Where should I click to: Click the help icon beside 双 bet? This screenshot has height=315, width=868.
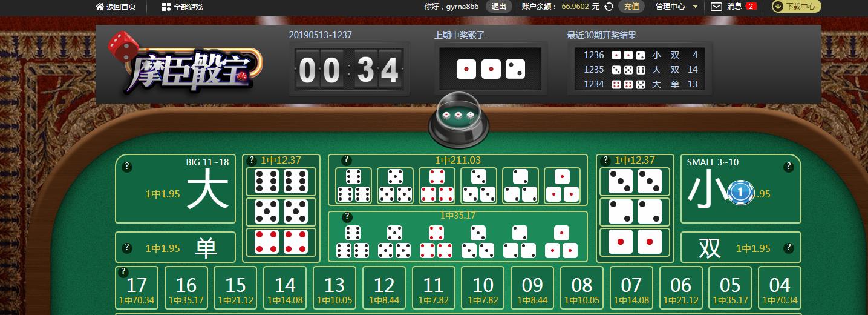coord(788,248)
